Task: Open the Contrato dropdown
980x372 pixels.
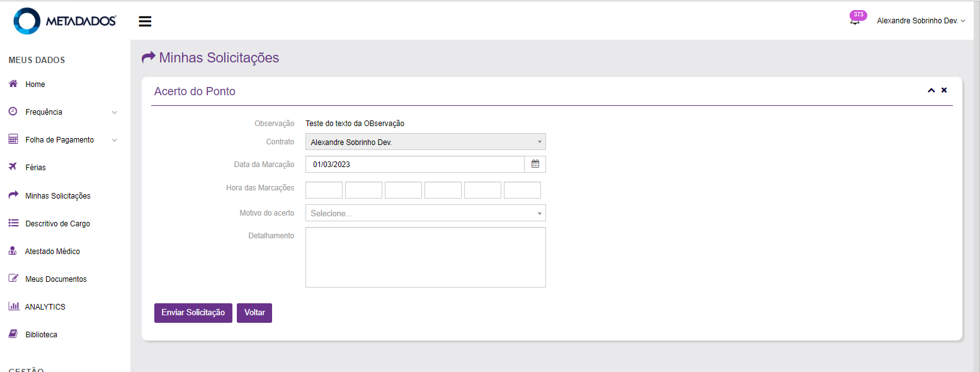Action: click(425, 142)
